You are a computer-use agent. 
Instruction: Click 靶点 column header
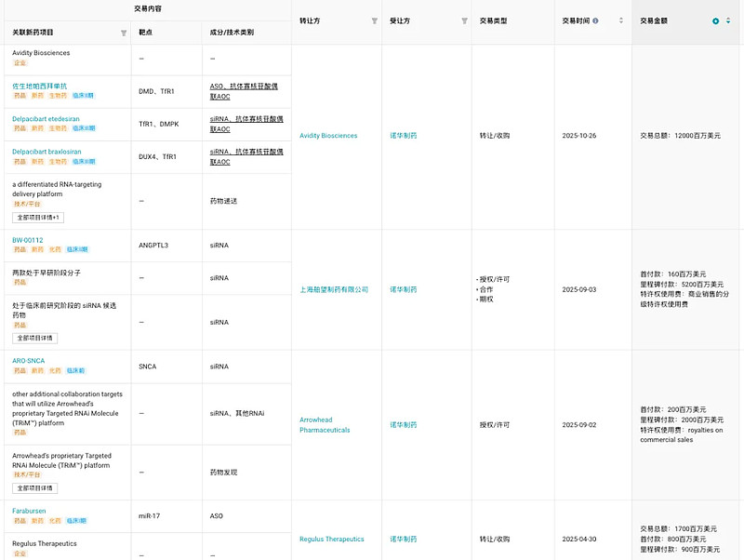(x=145, y=33)
